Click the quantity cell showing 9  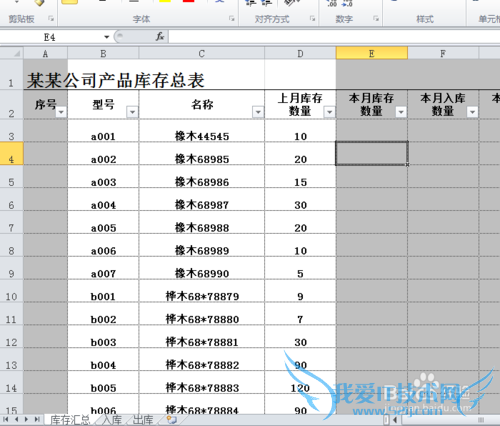(x=300, y=291)
